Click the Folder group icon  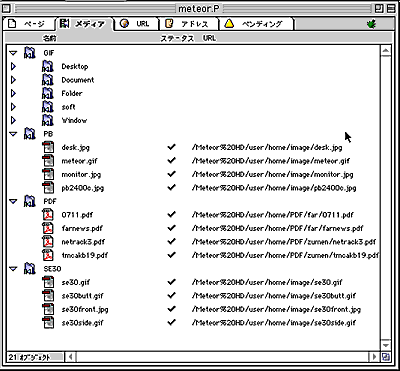pos(48,93)
